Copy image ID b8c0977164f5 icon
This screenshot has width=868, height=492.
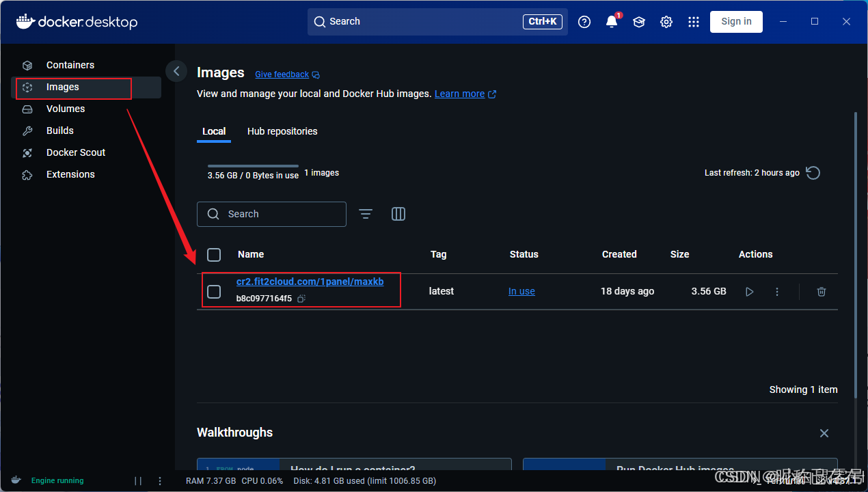[x=301, y=299]
